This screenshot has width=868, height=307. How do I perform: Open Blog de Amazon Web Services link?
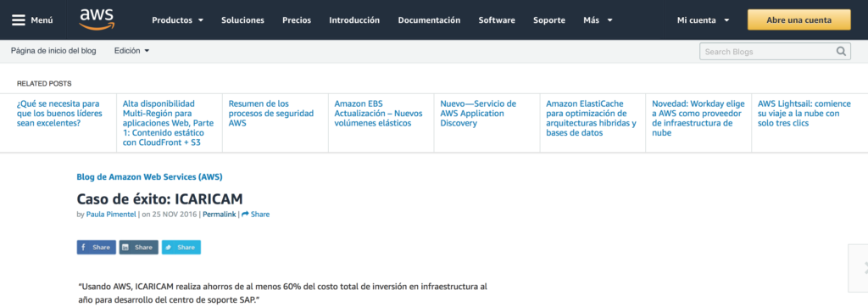click(x=149, y=176)
